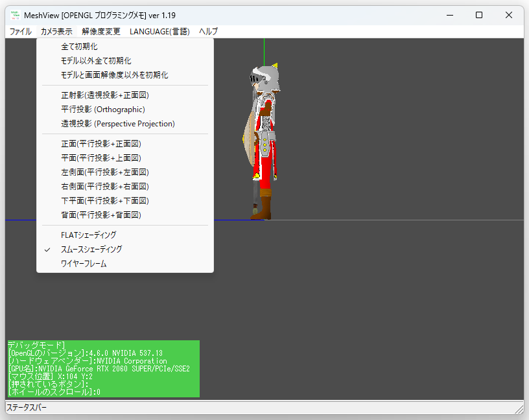The width and height of the screenshot is (529, 420).
Task: Select 正射影(透視投影+正面図)
Action: coord(125,95)
